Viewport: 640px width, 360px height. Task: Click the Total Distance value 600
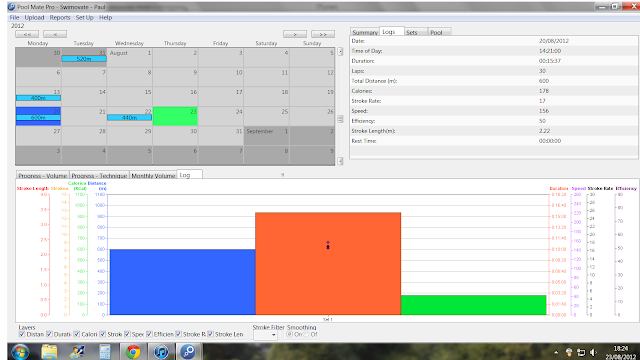[x=544, y=81]
